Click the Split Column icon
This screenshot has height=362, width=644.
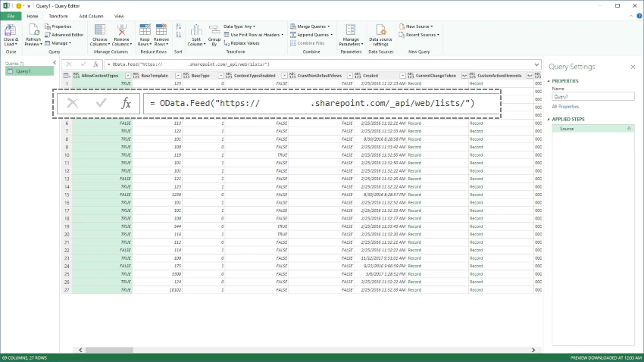tap(196, 30)
